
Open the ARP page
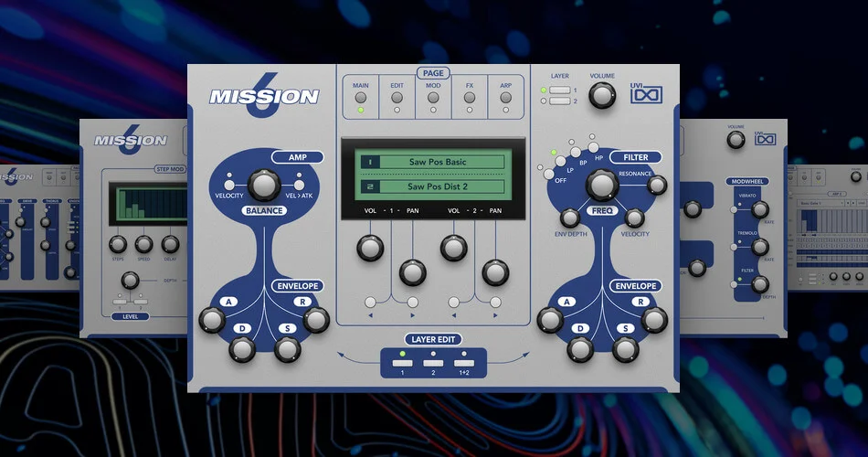505,98
